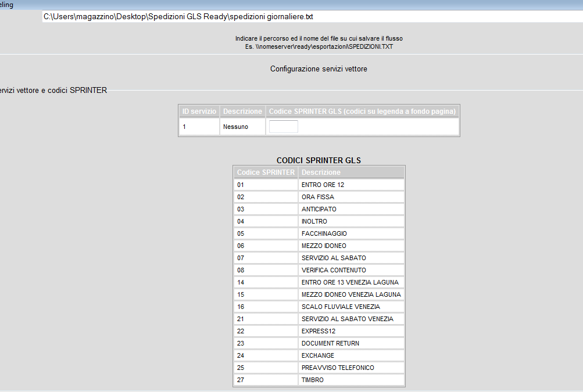Click the 'Descrizione' header in services table

(242, 112)
